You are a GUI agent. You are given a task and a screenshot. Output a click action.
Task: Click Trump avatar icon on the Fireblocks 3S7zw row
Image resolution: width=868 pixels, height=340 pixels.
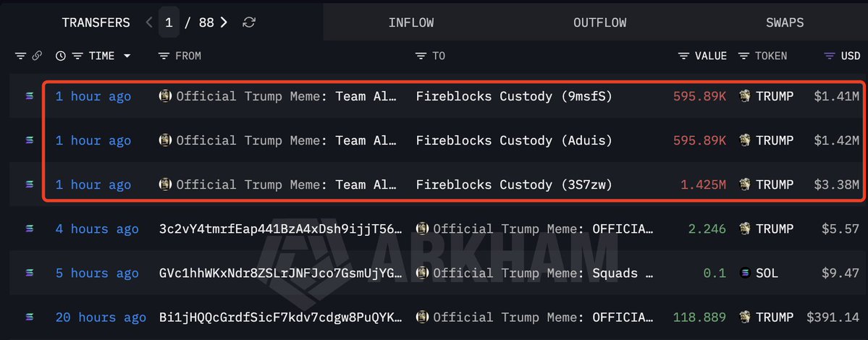[165, 184]
